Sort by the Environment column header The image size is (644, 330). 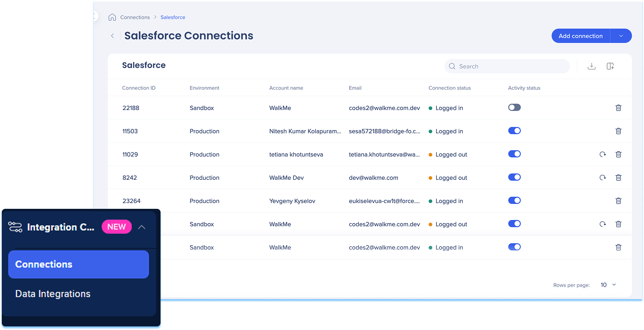click(204, 88)
